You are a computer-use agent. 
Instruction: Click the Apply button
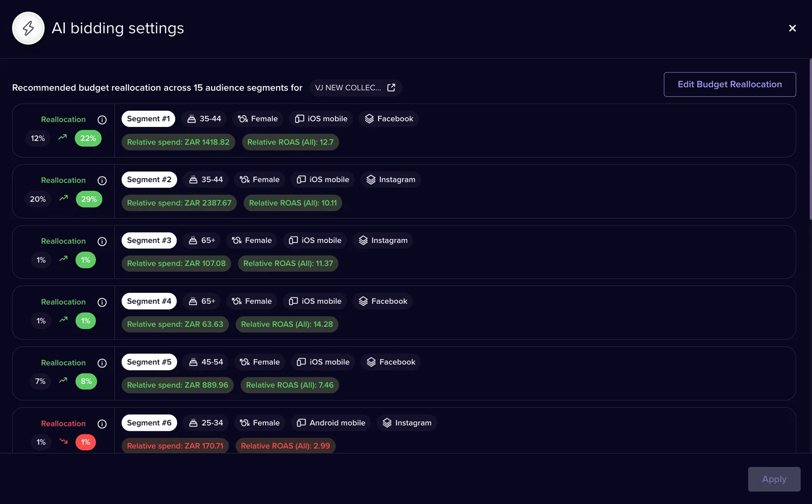(774, 479)
